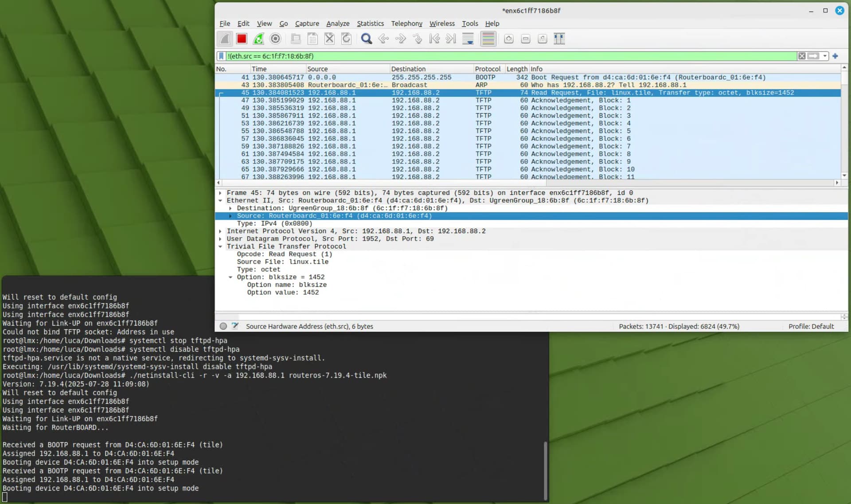
Task: Zoom in packet list text
Action: click(x=508, y=39)
